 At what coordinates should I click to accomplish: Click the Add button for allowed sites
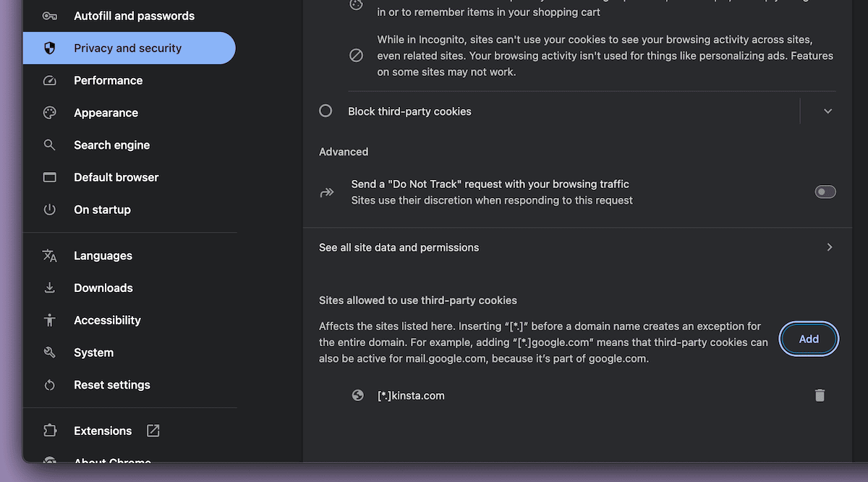tap(809, 339)
